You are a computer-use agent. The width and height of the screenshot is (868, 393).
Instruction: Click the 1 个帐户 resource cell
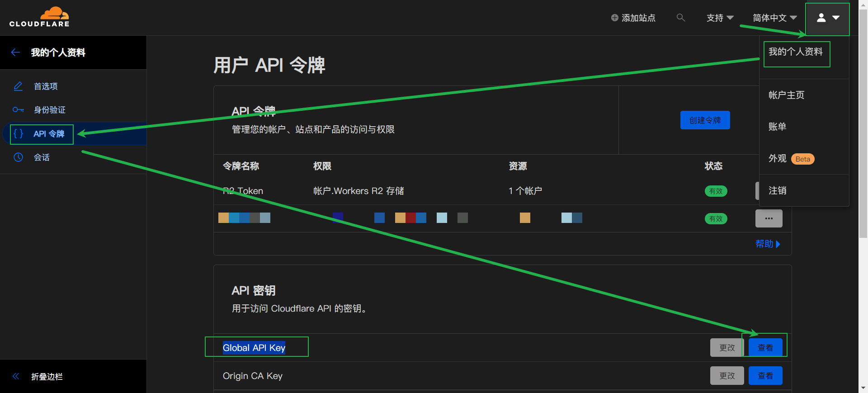pyautogui.click(x=525, y=191)
